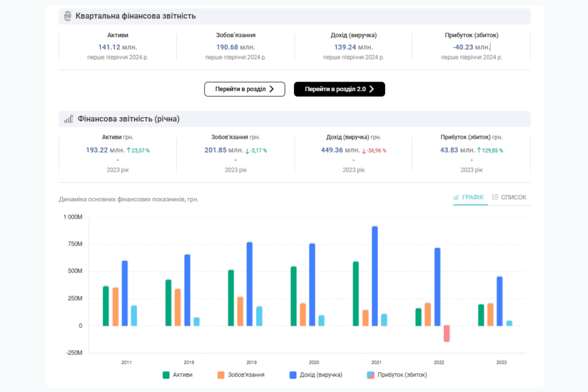Click the green up arrow by 23,57 %
The width and height of the screenshot is (588, 392).
pos(128,150)
